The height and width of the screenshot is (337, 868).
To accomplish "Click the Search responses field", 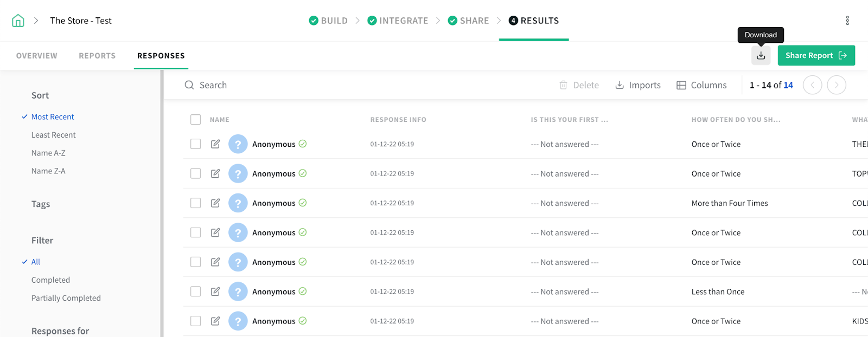I will click(325, 85).
